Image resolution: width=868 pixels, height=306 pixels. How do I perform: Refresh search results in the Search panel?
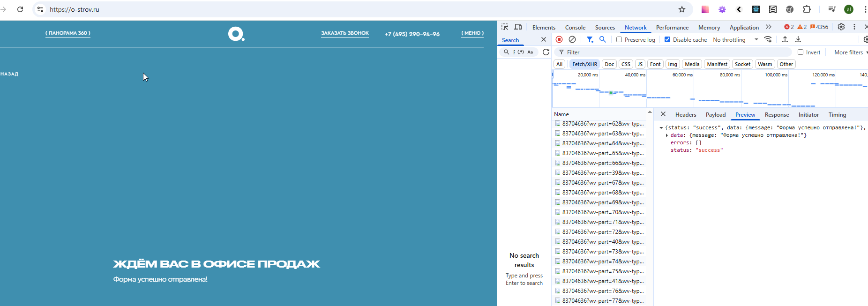546,52
